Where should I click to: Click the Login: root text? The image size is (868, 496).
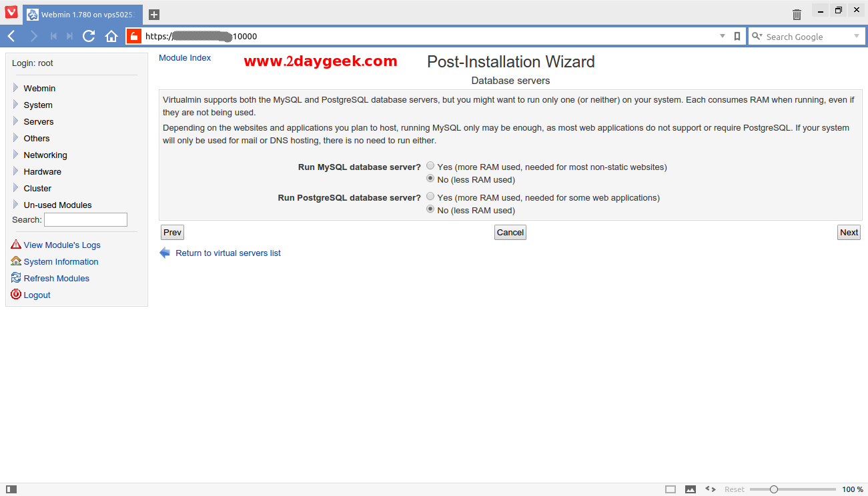33,63
